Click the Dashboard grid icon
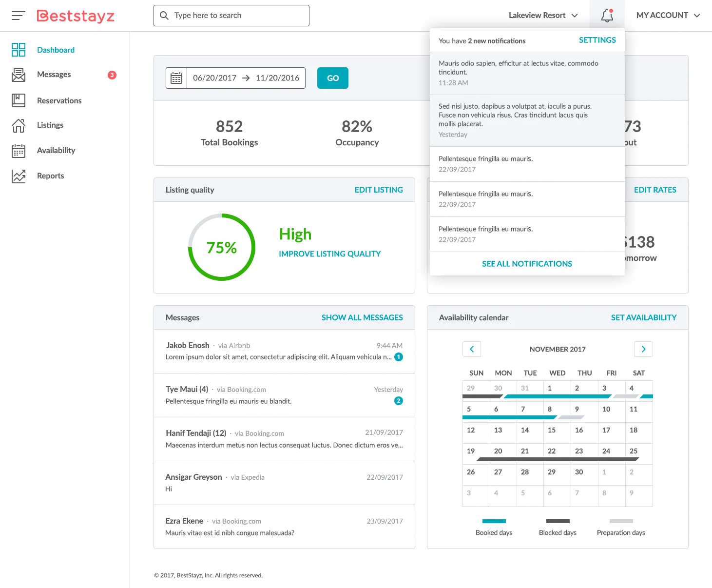 tap(19, 50)
